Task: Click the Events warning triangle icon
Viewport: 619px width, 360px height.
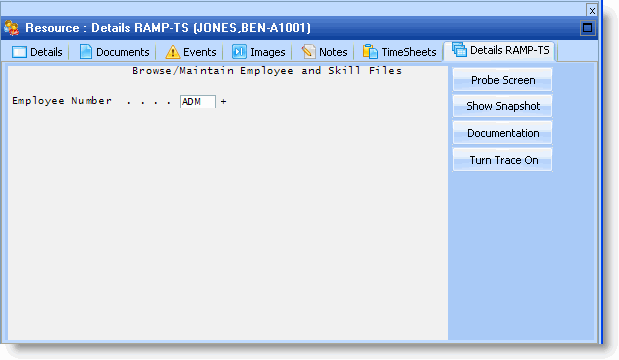Action: click(173, 52)
